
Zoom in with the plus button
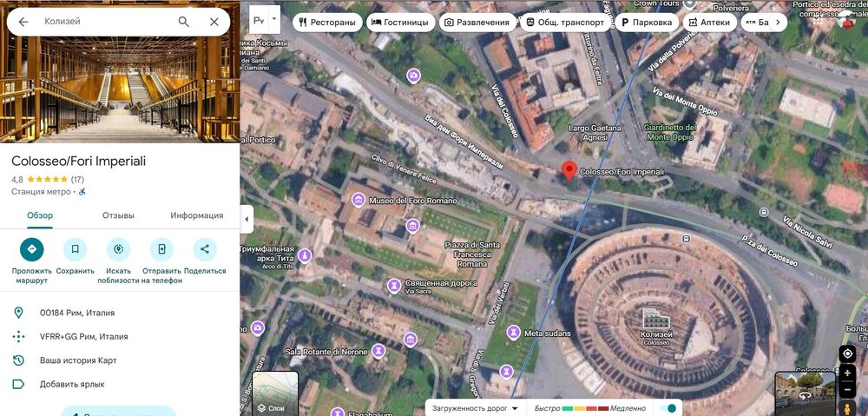[847, 373]
